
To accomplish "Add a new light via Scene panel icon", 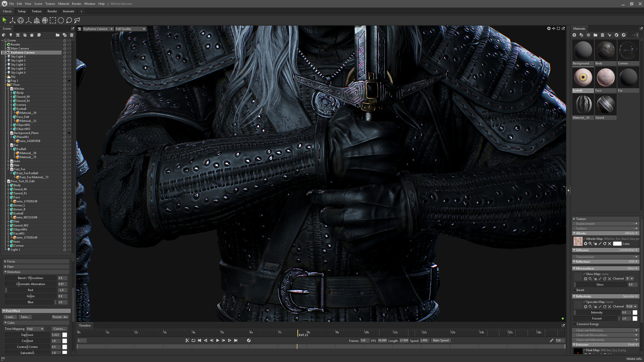I will [x=11, y=35].
